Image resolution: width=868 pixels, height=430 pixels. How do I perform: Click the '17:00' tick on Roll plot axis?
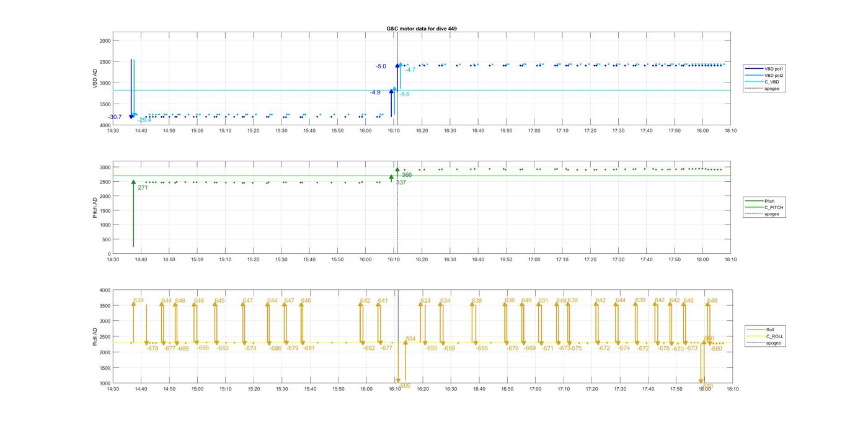click(535, 389)
